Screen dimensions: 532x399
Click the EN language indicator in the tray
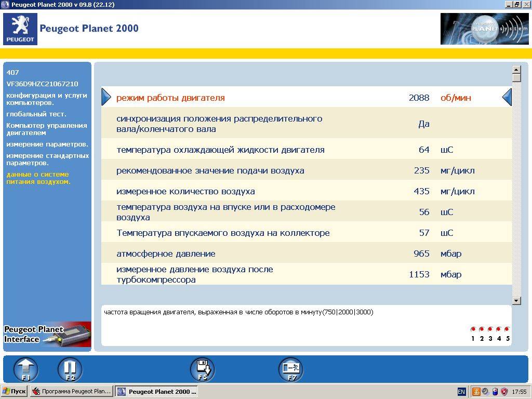(461, 392)
